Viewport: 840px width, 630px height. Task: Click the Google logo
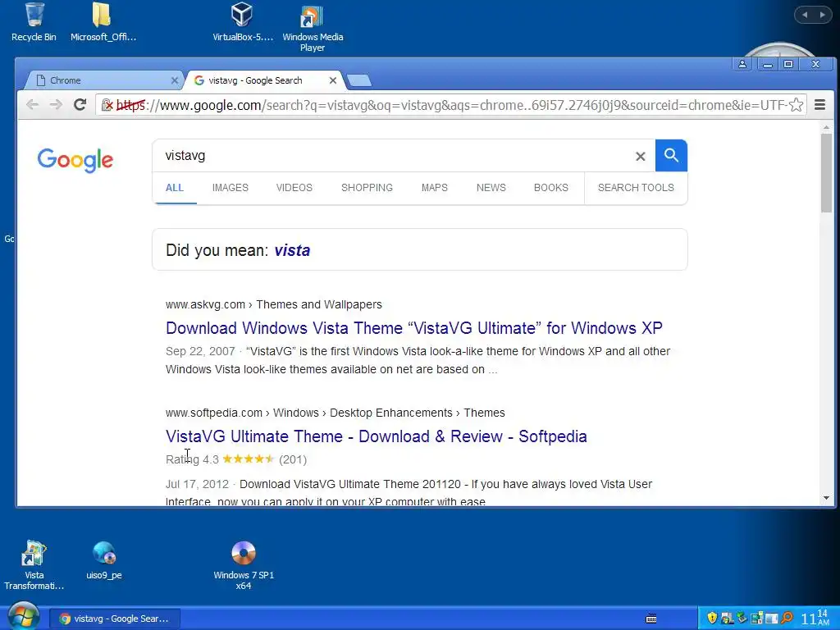75,160
